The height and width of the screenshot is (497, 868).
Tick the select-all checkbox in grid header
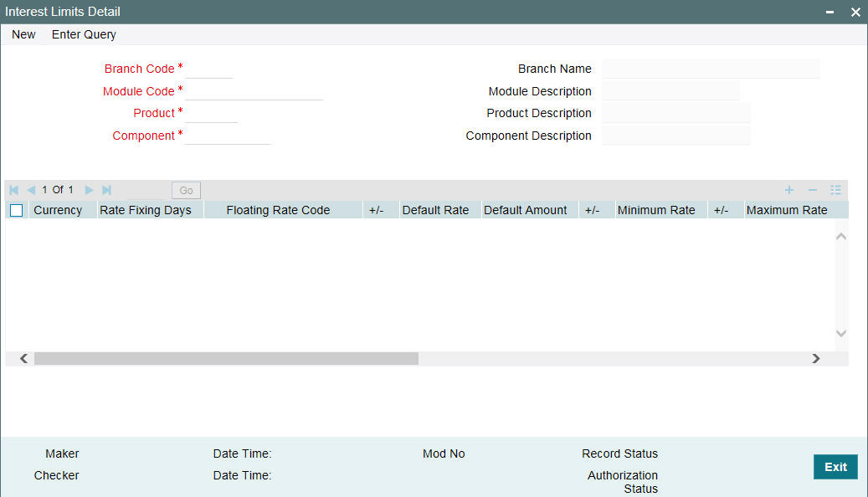point(17,210)
